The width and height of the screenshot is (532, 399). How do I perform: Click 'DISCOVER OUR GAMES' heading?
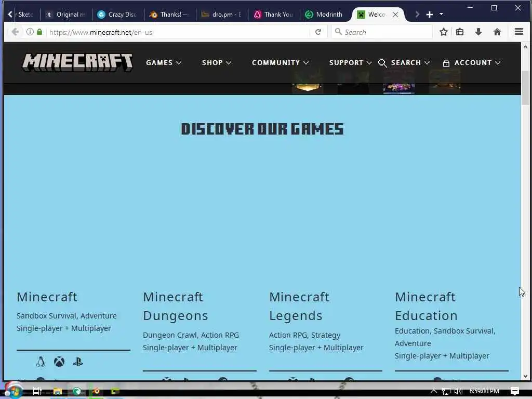(262, 129)
